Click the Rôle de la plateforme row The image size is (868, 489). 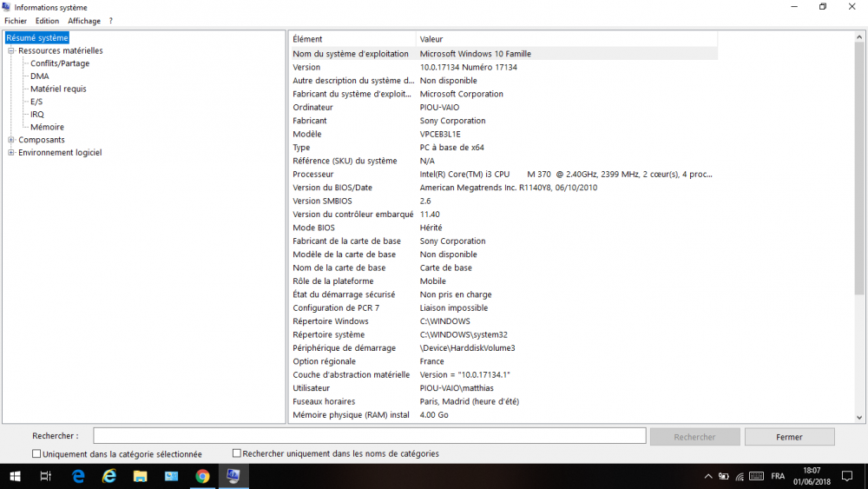click(503, 281)
